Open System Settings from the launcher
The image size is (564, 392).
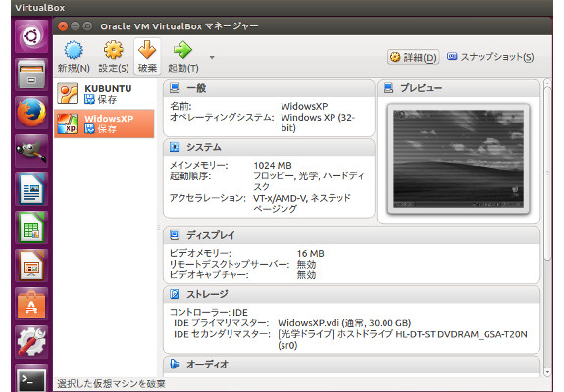point(31,342)
